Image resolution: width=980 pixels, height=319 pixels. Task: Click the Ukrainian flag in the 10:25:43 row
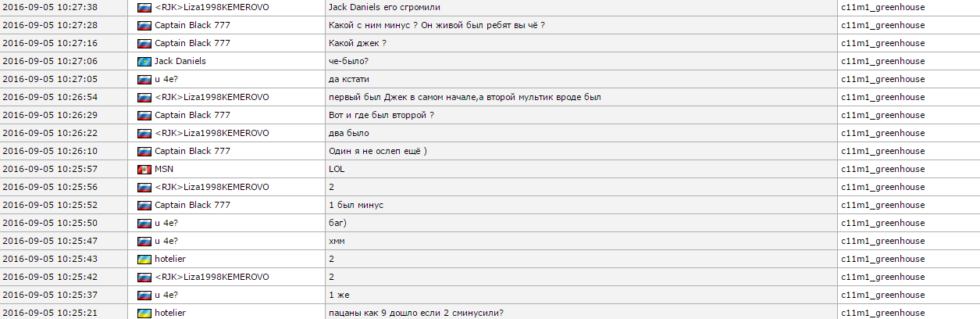point(144,259)
